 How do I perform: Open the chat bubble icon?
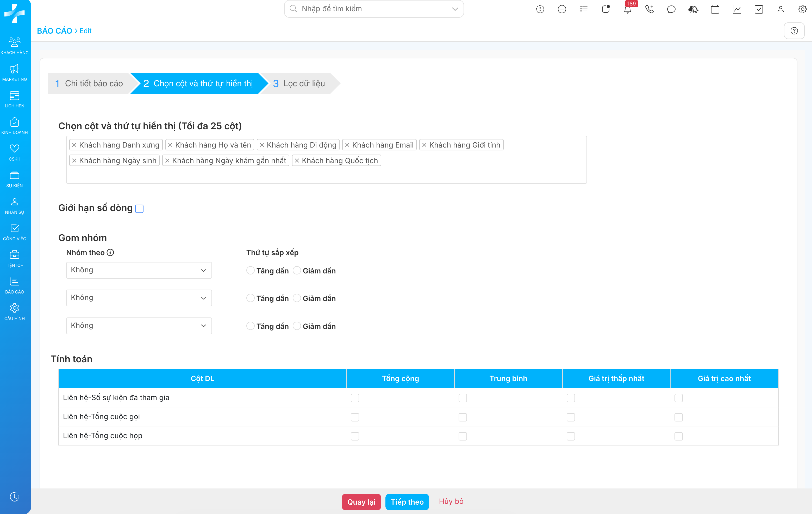click(671, 9)
